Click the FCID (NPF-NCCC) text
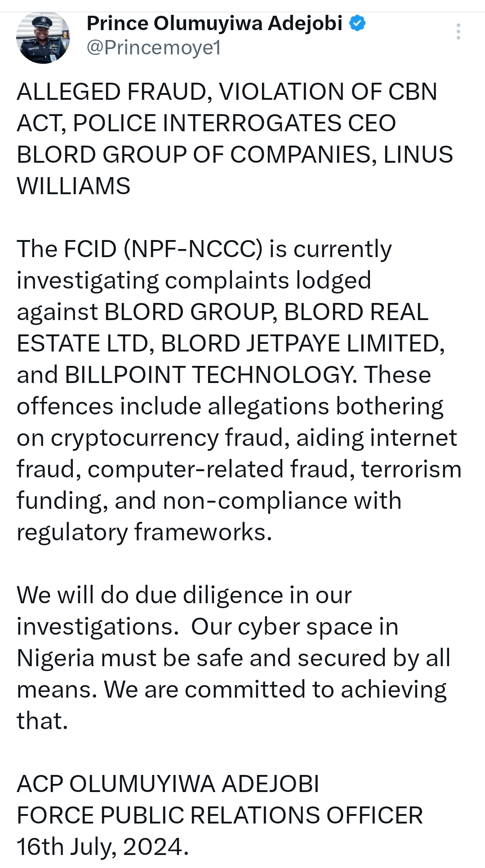Image resolution: width=485 pixels, height=868 pixels. 163,249
